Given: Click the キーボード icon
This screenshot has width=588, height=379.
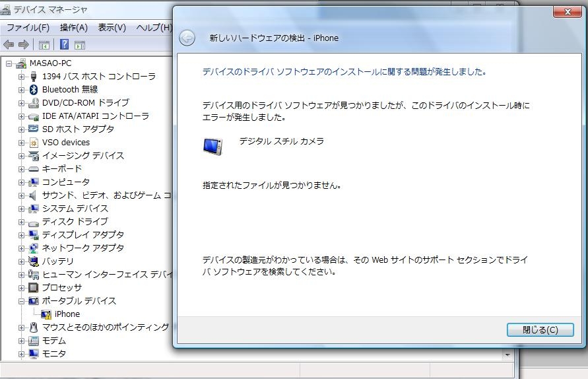Looking at the screenshot, I should coord(34,169).
